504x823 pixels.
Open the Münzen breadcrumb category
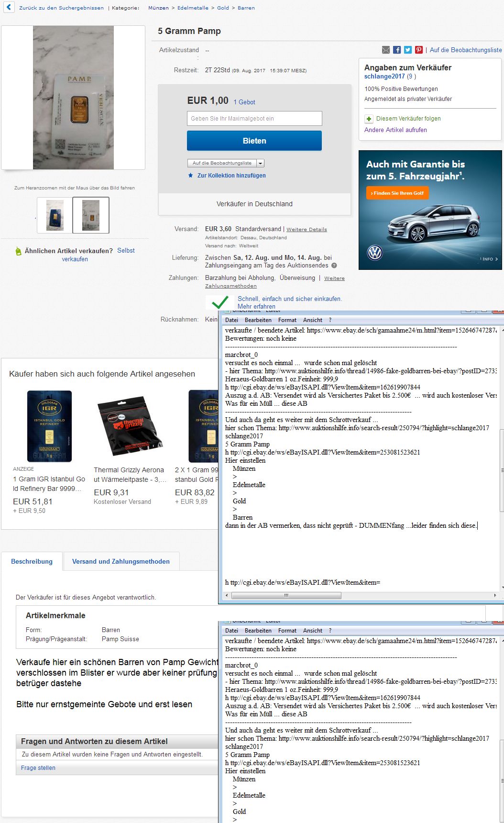[x=158, y=8]
